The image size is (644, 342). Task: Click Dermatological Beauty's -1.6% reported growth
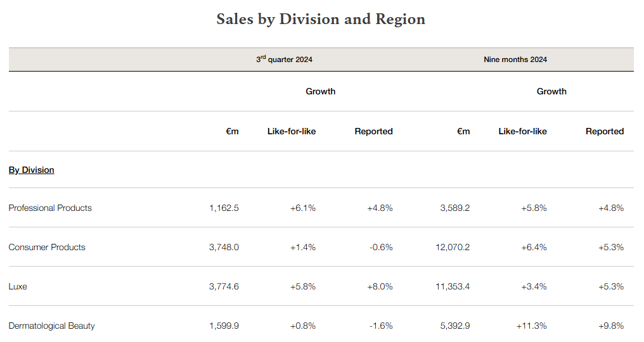[x=380, y=326]
